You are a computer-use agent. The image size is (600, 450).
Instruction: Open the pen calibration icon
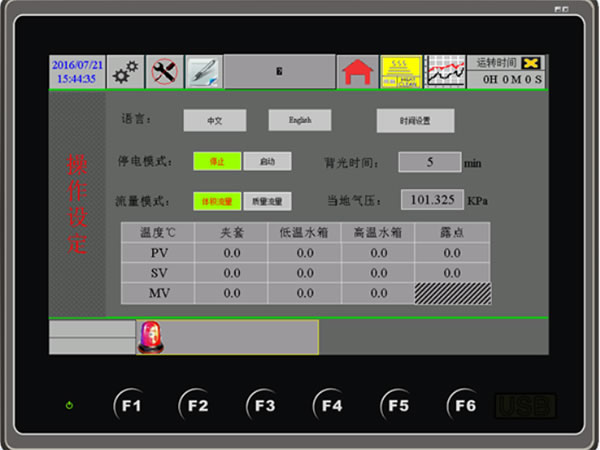pyautogui.click(x=204, y=72)
